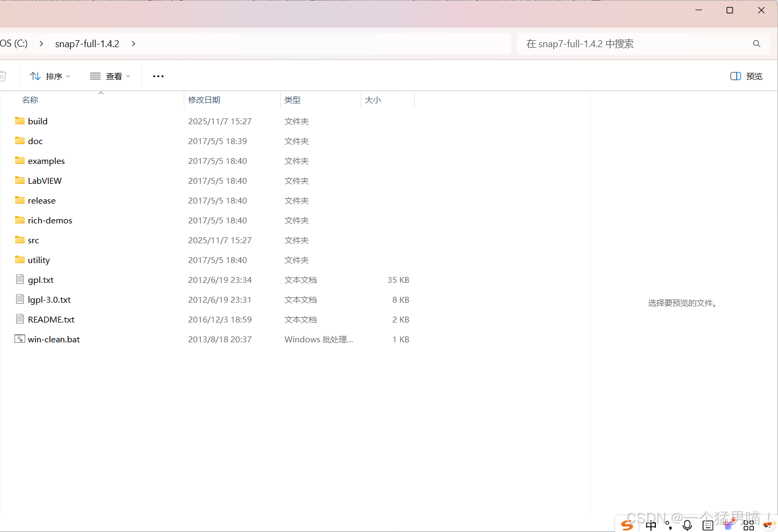This screenshot has height=532, width=778.
Task: Click the search magnifier icon
Action: [x=756, y=43]
